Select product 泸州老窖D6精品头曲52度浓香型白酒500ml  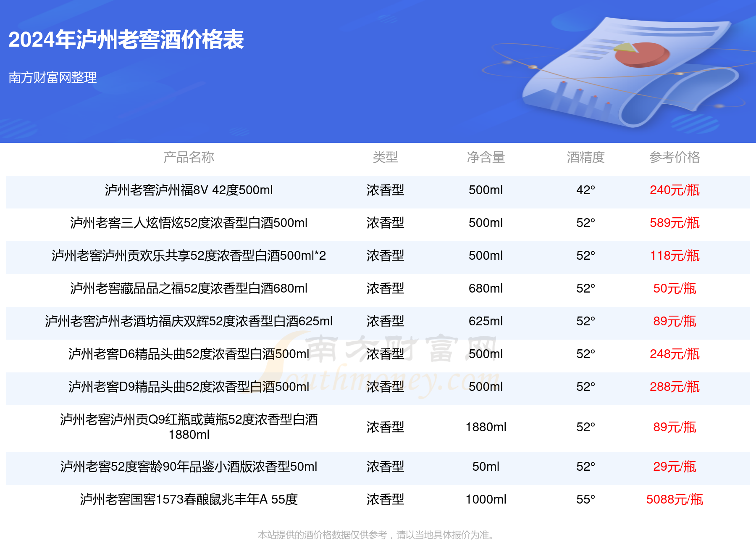click(189, 354)
